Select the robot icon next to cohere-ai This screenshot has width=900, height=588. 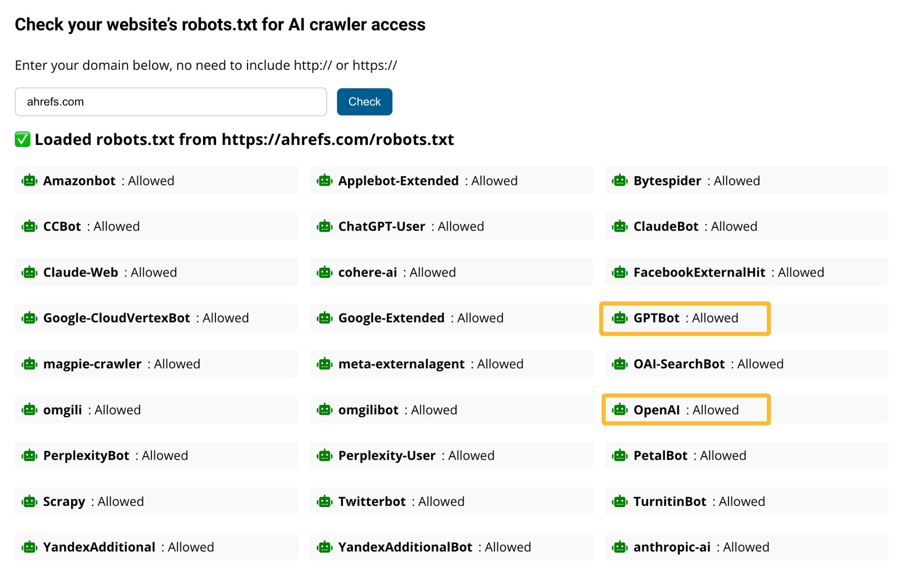[x=324, y=272]
